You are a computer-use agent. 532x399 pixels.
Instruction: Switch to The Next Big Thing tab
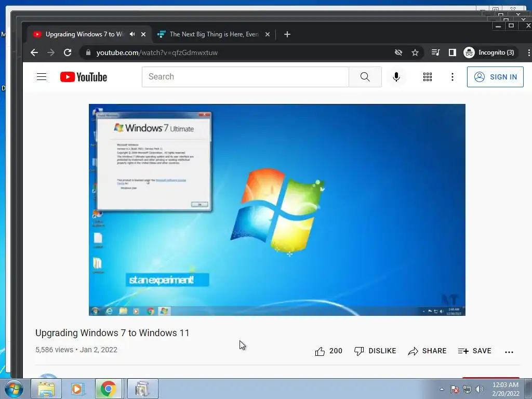(214, 34)
